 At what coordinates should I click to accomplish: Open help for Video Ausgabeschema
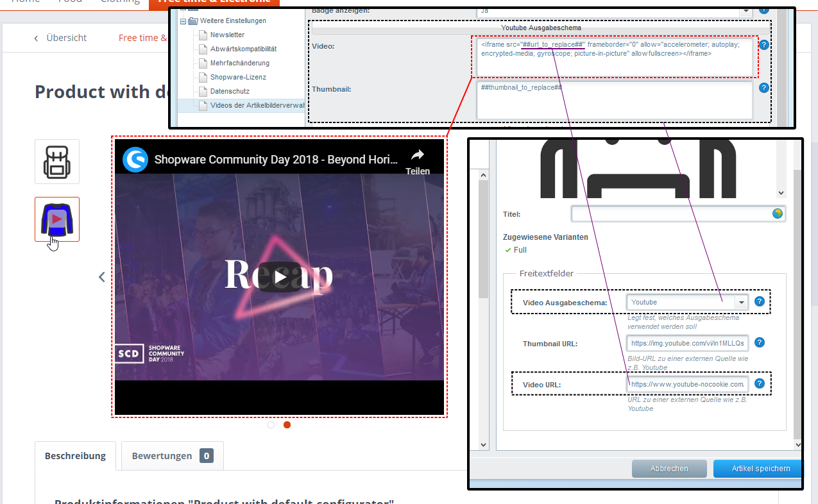[760, 301]
